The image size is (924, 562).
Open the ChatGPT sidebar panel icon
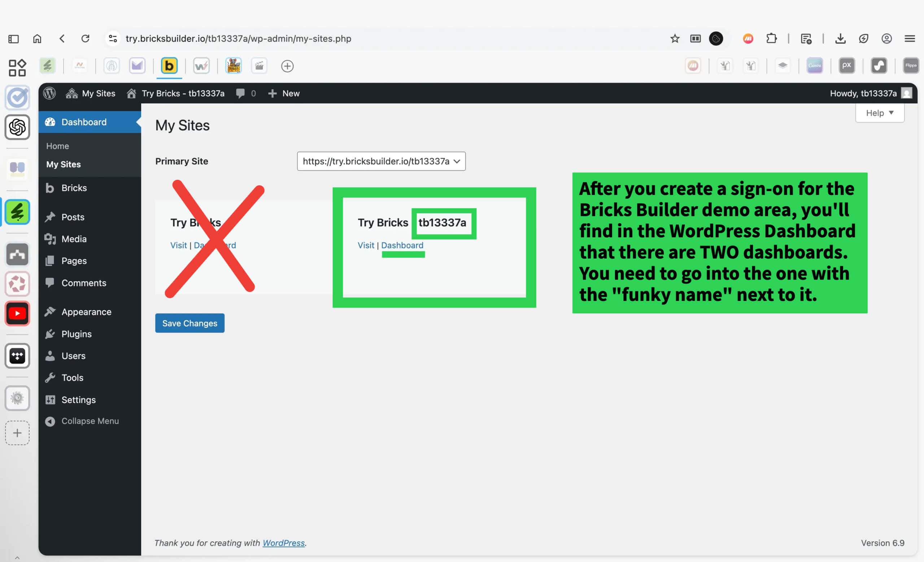(x=17, y=127)
